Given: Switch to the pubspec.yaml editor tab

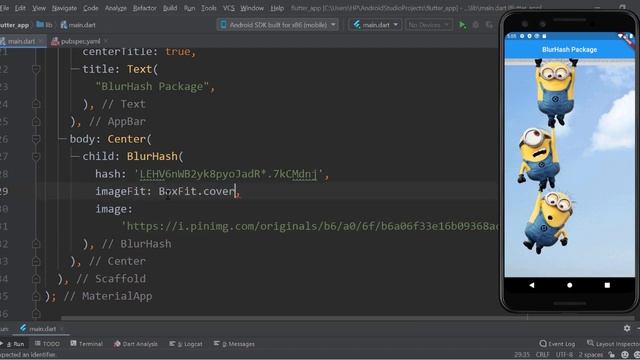Looking at the screenshot, I should (80, 41).
